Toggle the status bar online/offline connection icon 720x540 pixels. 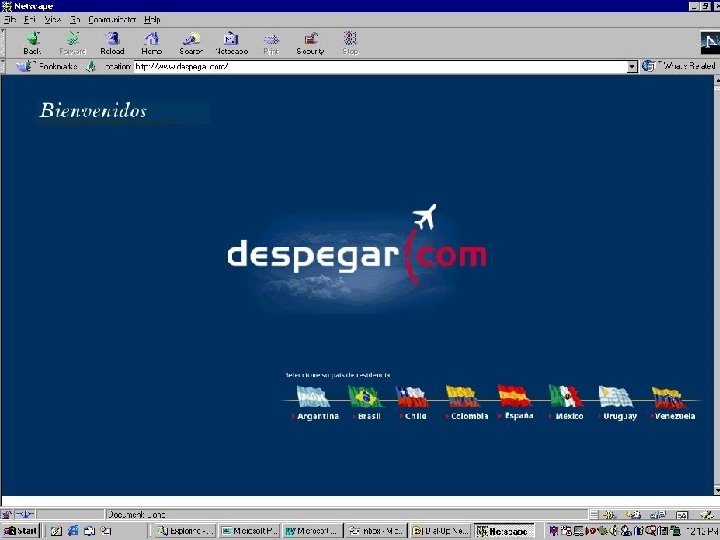[x=25, y=514]
